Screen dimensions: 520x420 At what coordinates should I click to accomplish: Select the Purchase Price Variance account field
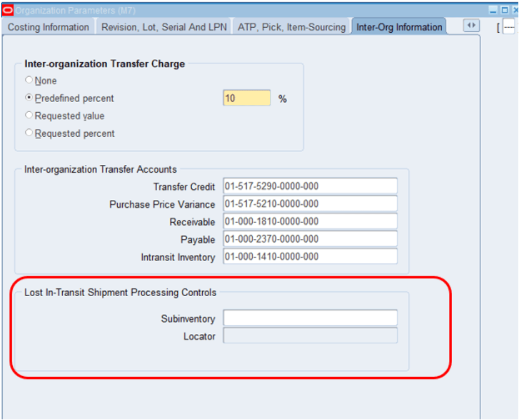point(309,204)
